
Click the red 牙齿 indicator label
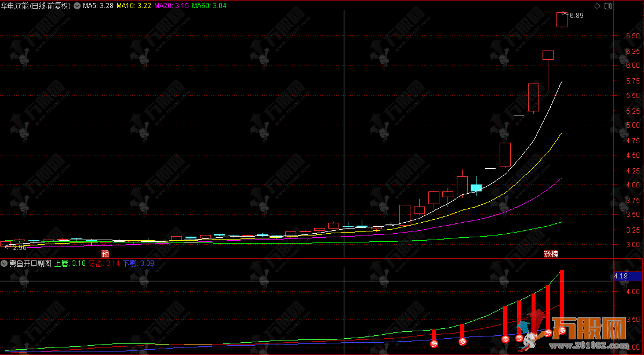click(x=105, y=263)
